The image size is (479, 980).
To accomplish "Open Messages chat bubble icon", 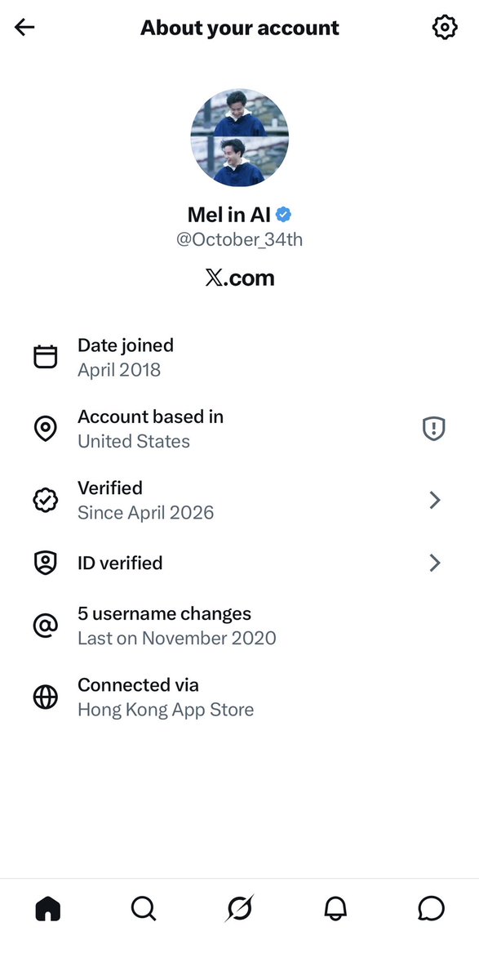I will coord(431,908).
